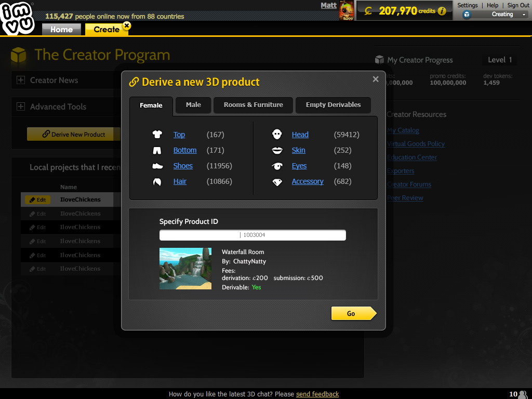The image size is (532, 399).
Task: Click the Shoes icon
Action: [157, 166]
